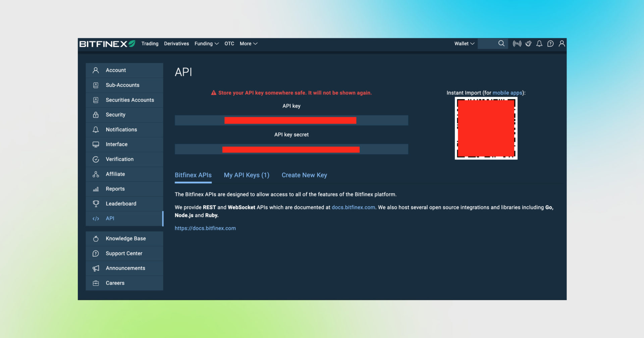This screenshot has width=644, height=338.
Task: Open Reports using the chart icon
Action: click(96, 189)
